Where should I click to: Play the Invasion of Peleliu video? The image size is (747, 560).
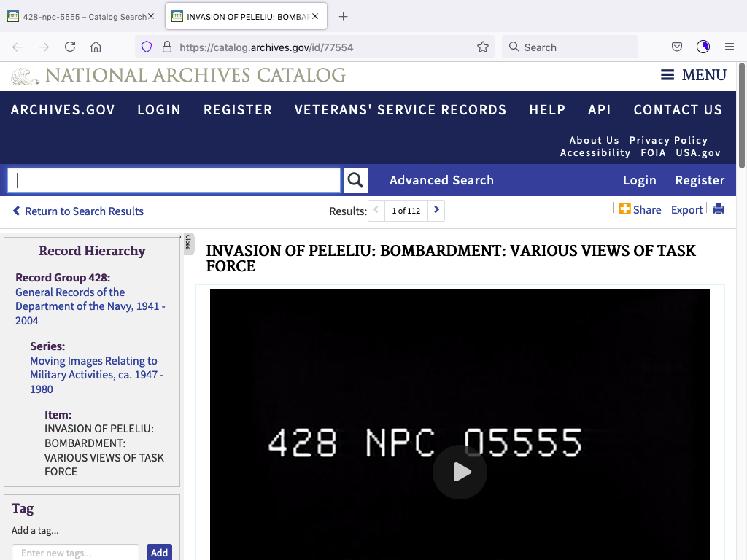tap(460, 472)
